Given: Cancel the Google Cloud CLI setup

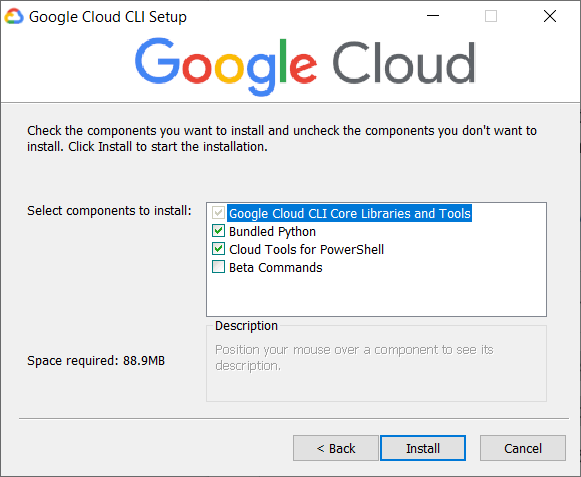Looking at the screenshot, I should tap(523, 448).
